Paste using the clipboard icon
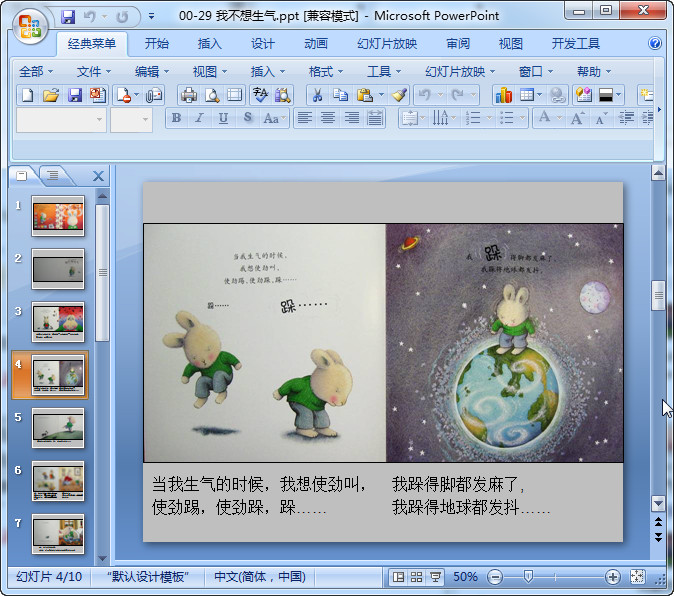This screenshot has height=596, width=674. point(365,95)
